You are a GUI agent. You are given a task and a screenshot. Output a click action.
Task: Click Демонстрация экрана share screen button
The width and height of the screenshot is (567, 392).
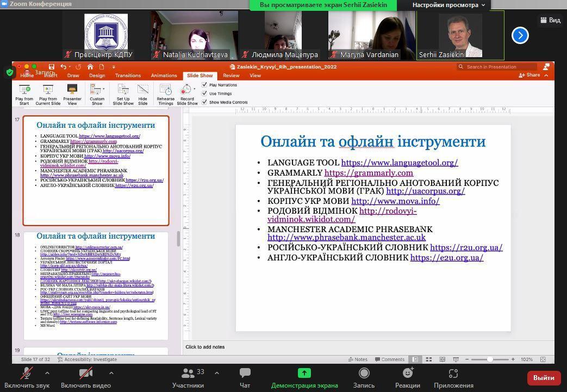[x=304, y=378]
